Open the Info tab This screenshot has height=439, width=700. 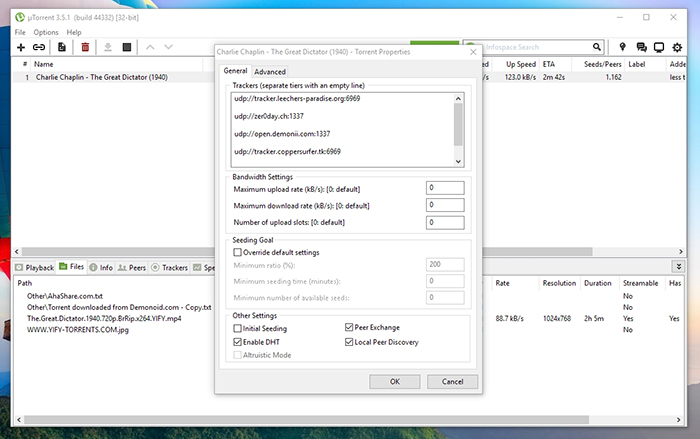click(101, 268)
